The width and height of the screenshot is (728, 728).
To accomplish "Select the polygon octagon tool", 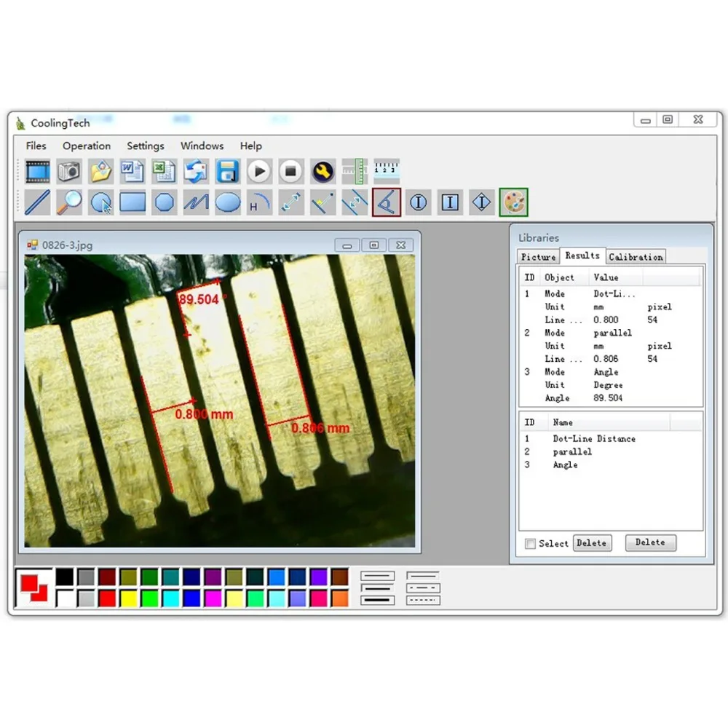I will 164,202.
